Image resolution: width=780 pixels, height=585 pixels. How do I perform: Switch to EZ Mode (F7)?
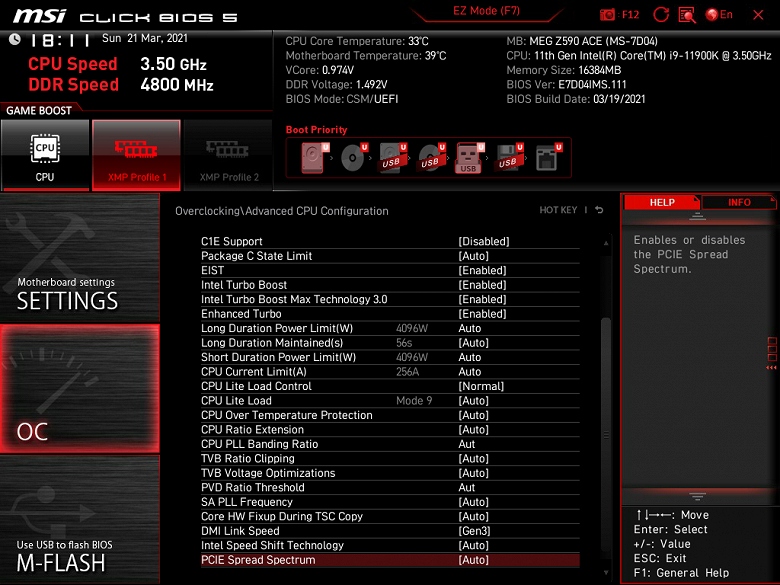[x=486, y=11]
